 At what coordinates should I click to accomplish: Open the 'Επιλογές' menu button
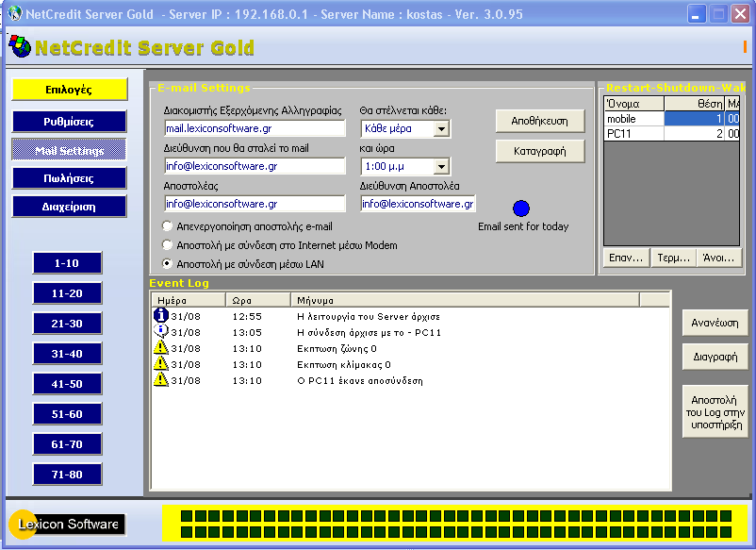70,90
